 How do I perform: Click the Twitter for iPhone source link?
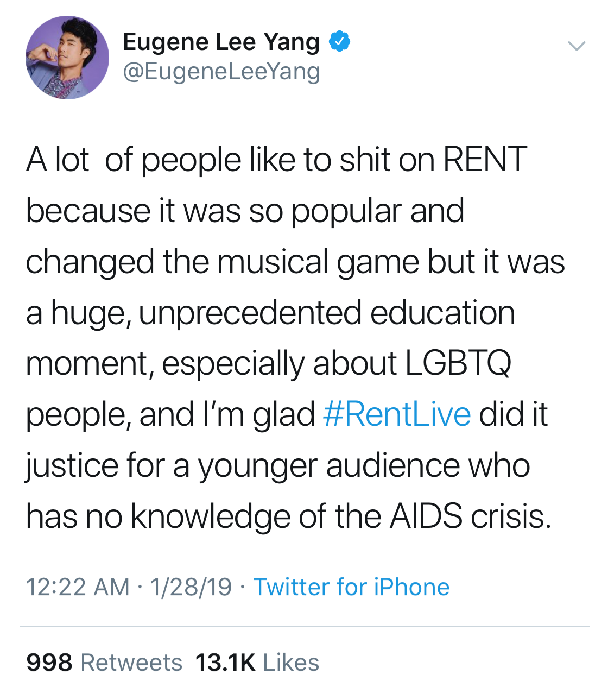tap(351, 587)
